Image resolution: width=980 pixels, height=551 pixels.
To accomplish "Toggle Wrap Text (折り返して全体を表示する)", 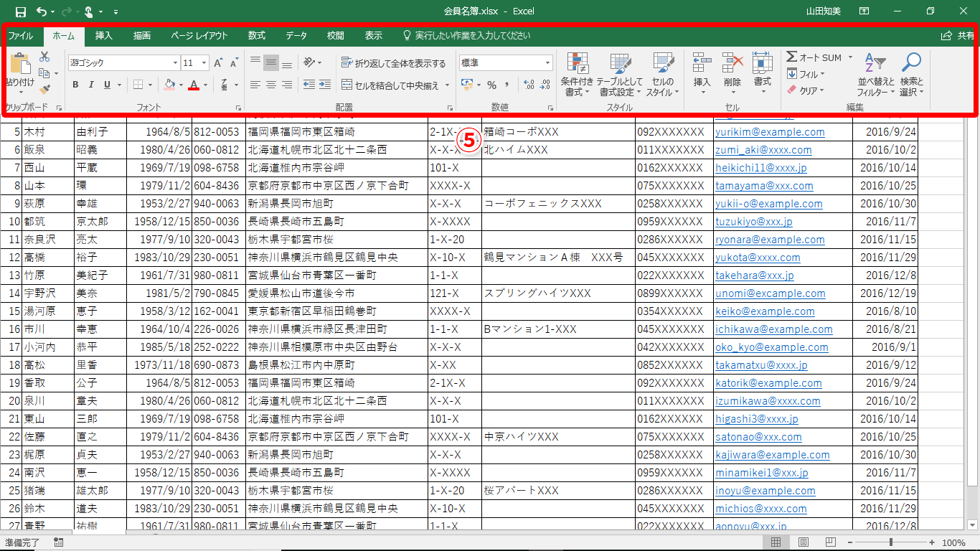I will (x=394, y=63).
